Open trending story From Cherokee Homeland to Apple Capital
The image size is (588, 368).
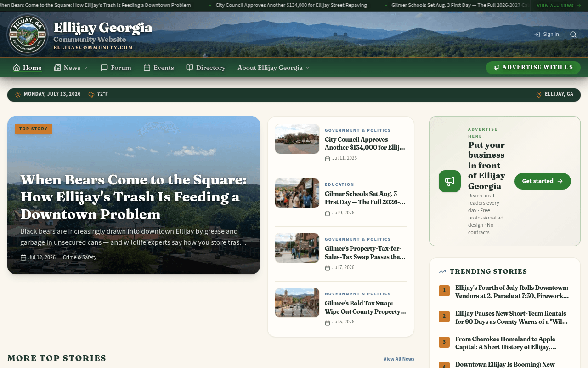point(505,343)
